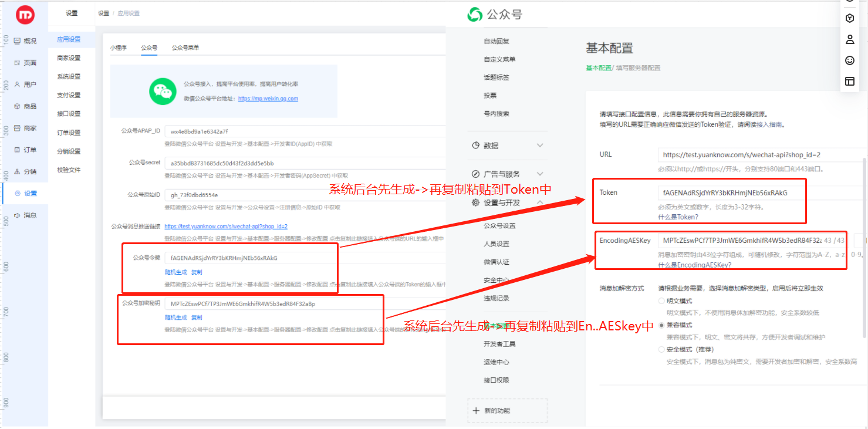Click the person icon in the floating toolbar

(x=849, y=39)
